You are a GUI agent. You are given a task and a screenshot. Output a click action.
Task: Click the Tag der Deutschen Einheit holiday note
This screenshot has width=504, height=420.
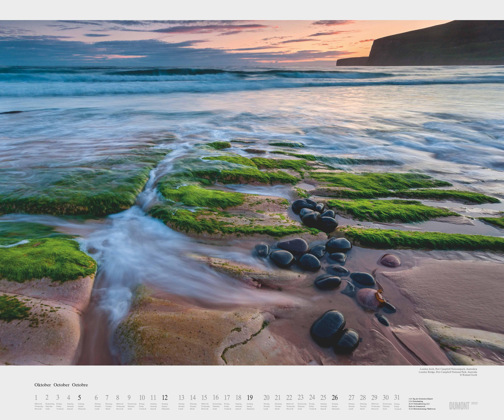(x=421, y=399)
